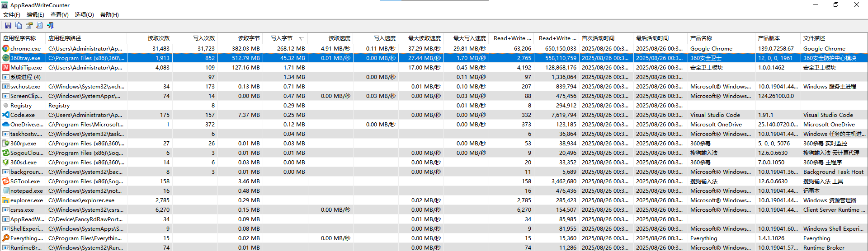Sort by 写入字节 column header
The width and height of the screenshot is (868, 251).
(x=282, y=38)
